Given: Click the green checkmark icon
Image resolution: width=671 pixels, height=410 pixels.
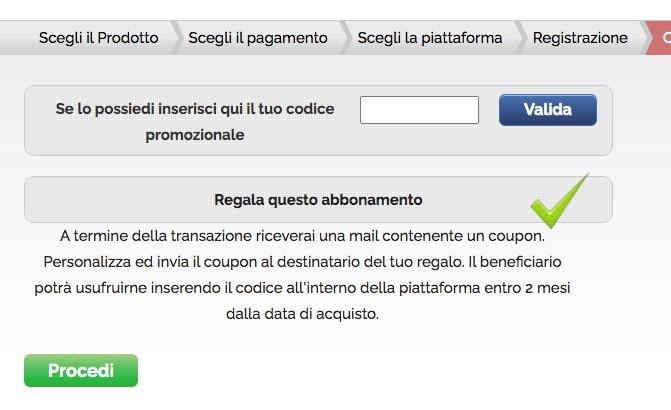Looking at the screenshot, I should (558, 201).
